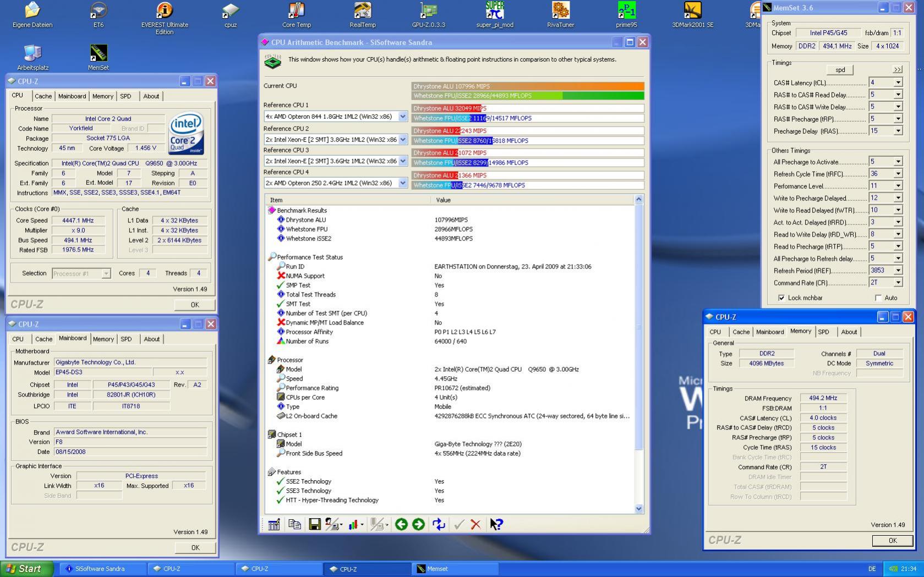Click the spd button in MemSet
This screenshot has height=577, width=924.
tap(840, 70)
